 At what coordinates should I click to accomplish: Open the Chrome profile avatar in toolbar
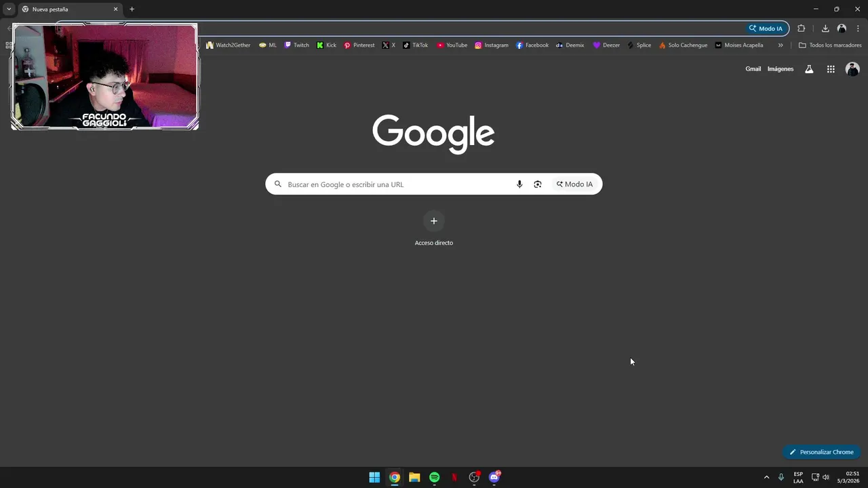(842, 28)
